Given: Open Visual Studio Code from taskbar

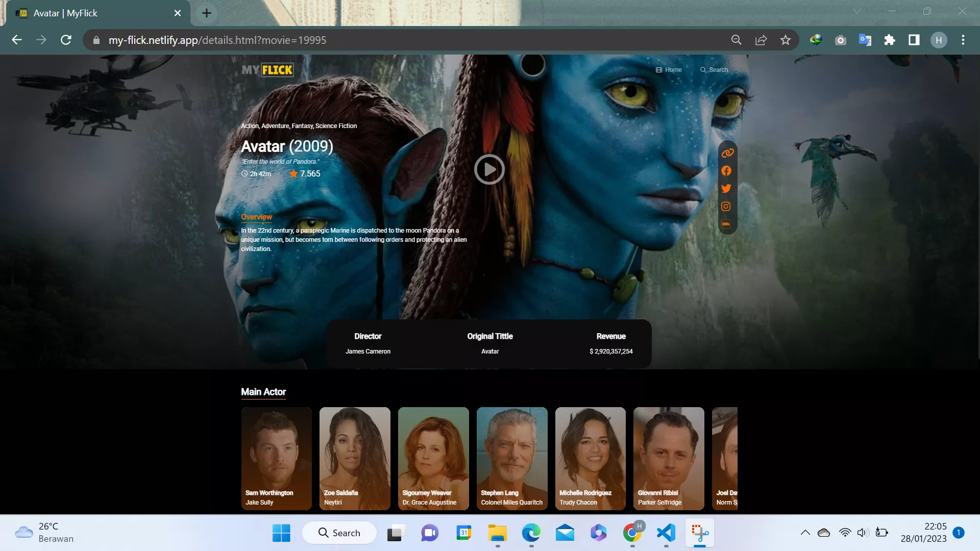Looking at the screenshot, I should (666, 533).
